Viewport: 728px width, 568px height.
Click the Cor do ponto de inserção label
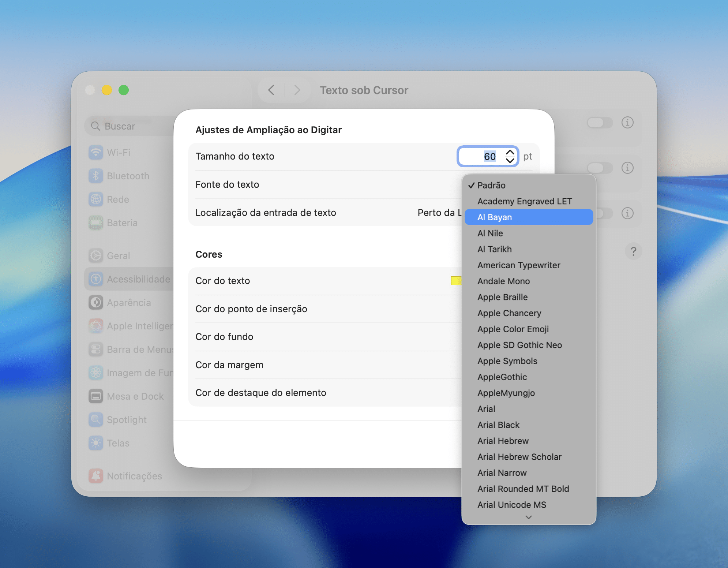pyautogui.click(x=251, y=309)
